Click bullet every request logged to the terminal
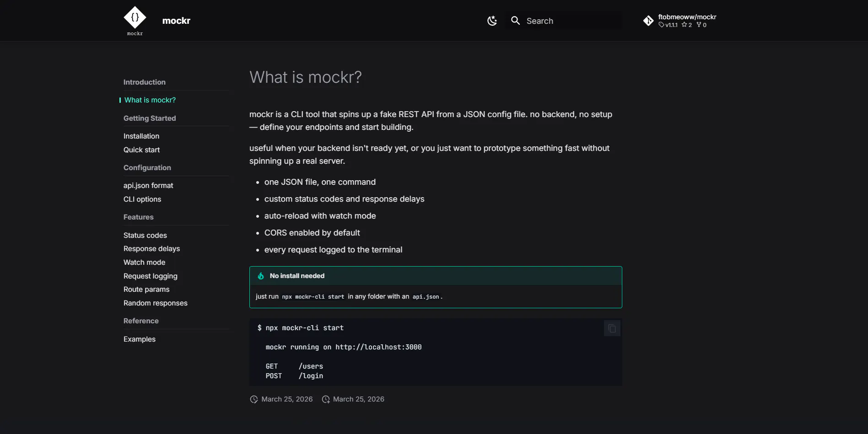 333,250
